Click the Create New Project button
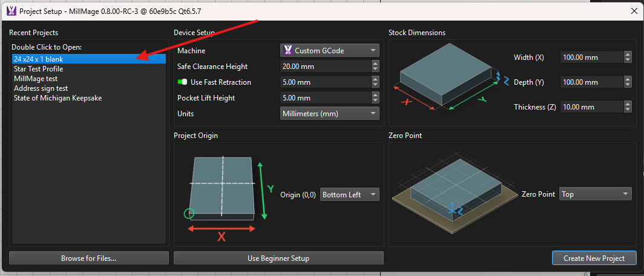Screen dimensions: 644x276 coord(594,258)
